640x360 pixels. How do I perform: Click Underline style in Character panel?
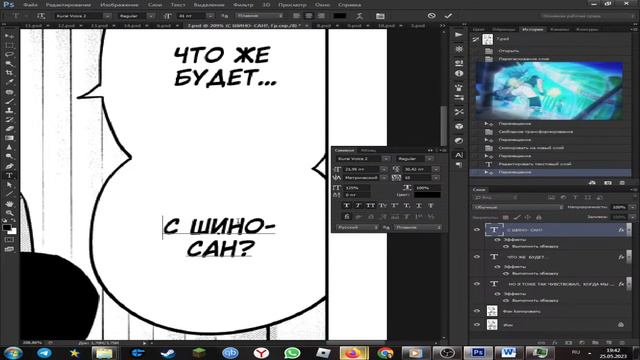pyautogui.click(x=419, y=205)
